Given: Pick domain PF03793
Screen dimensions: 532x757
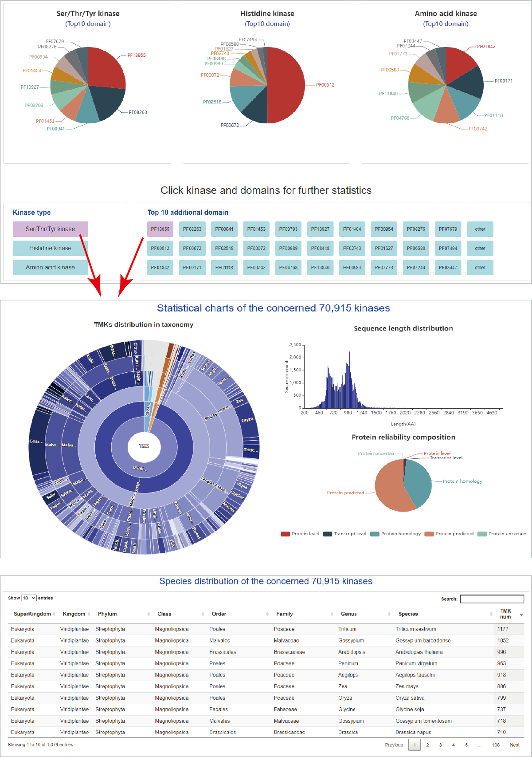Looking at the screenshot, I should [x=288, y=229].
